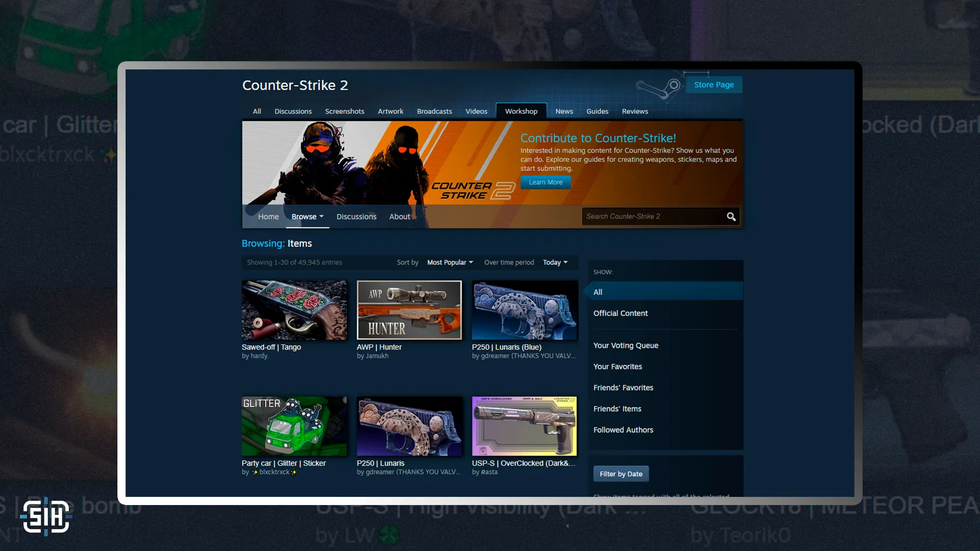
Task: Open Your Voting Queue
Action: [626, 345]
